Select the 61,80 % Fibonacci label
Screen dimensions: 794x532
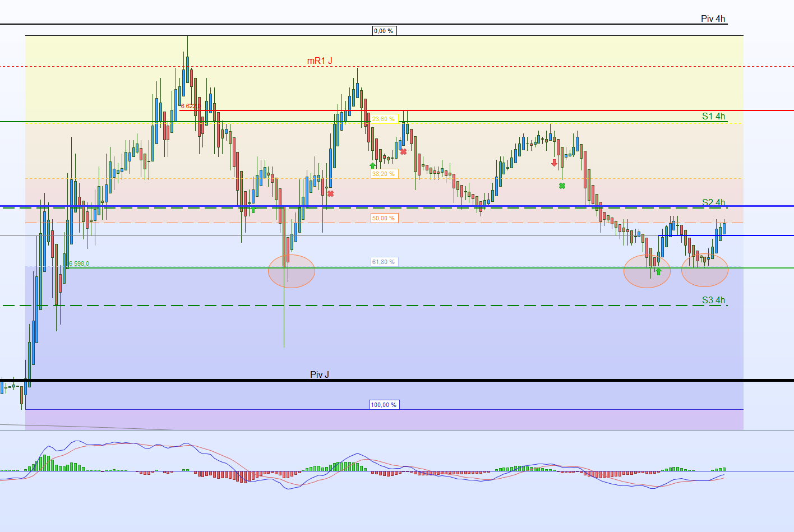pos(384,262)
